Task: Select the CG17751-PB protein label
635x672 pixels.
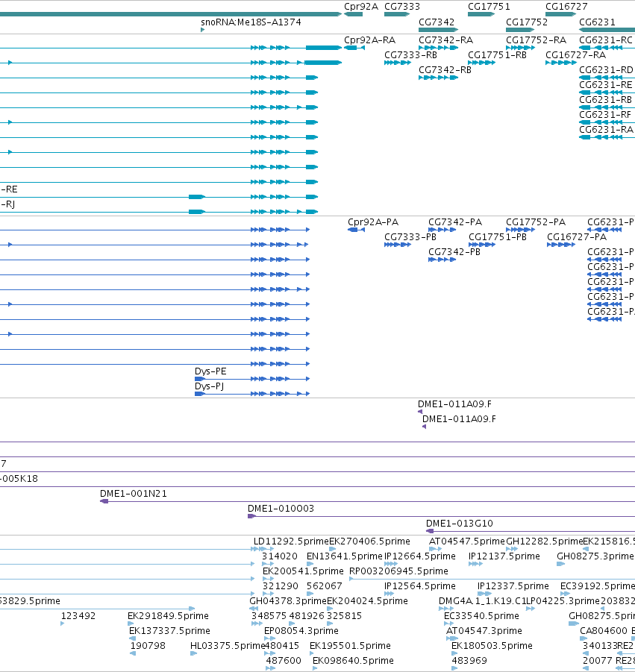Action: [498, 237]
